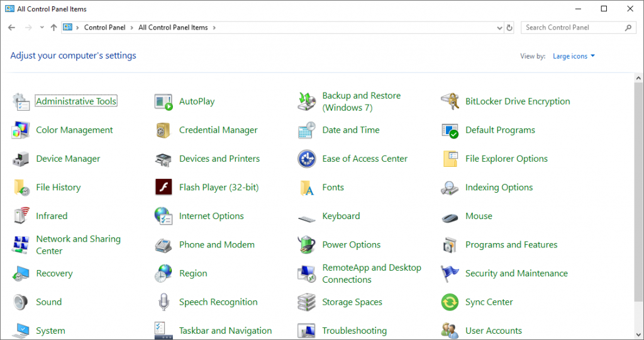
Task: Click the User Accounts icon
Action: pos(450,331)
